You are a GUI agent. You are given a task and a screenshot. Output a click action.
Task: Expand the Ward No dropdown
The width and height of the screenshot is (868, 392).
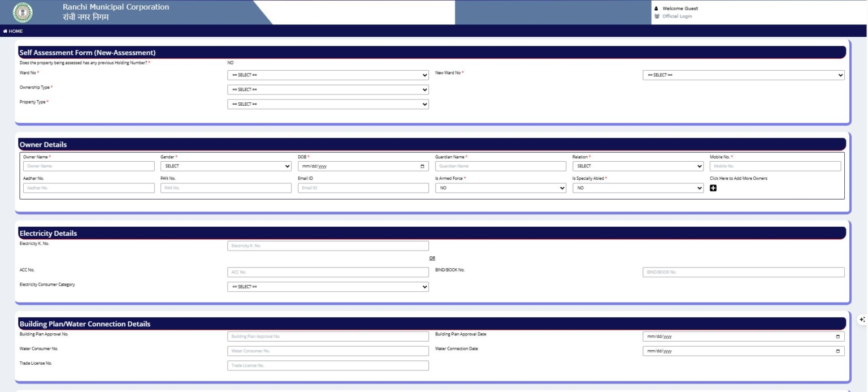[328, 75]
